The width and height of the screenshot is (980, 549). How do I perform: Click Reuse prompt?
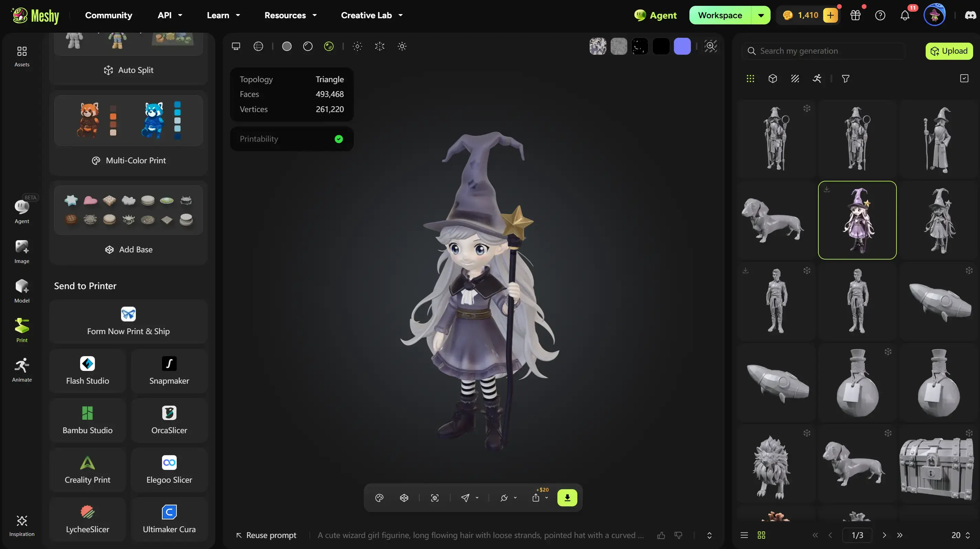point(266,535)
